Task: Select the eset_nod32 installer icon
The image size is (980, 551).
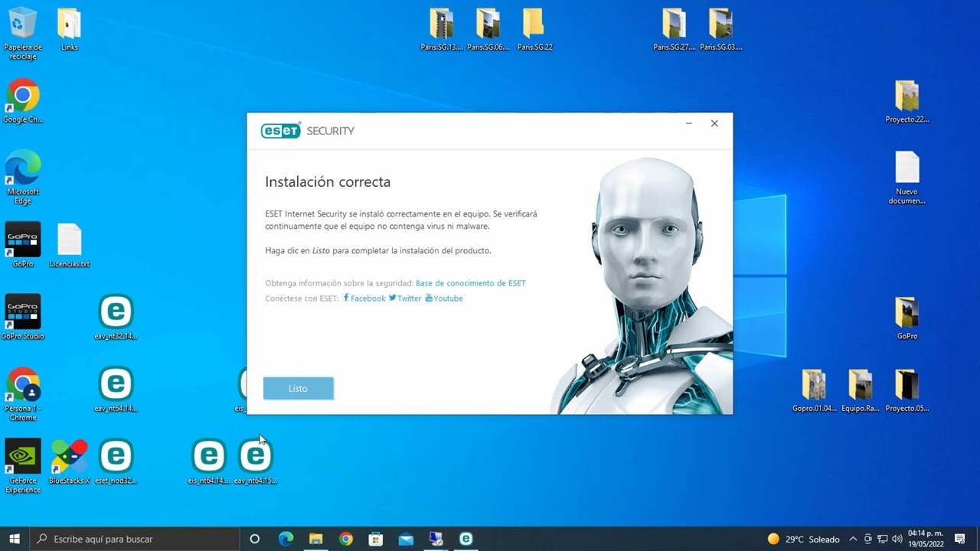Action: coord(116,461)
